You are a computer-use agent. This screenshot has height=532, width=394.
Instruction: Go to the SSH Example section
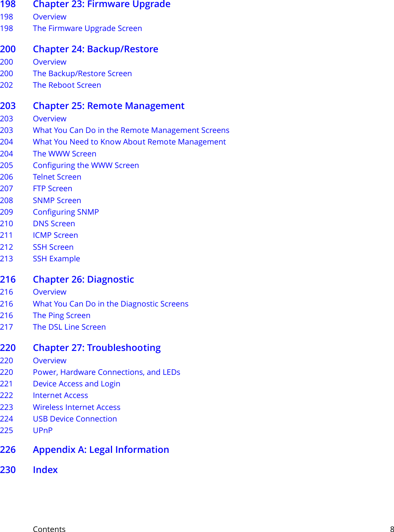[56, 259]
